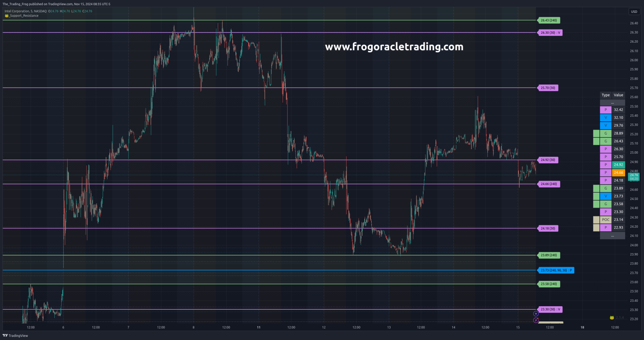Viewport: 644px width, 340px height.
Task: Click the 23.14 POC value cell
Action: (619, 220)
